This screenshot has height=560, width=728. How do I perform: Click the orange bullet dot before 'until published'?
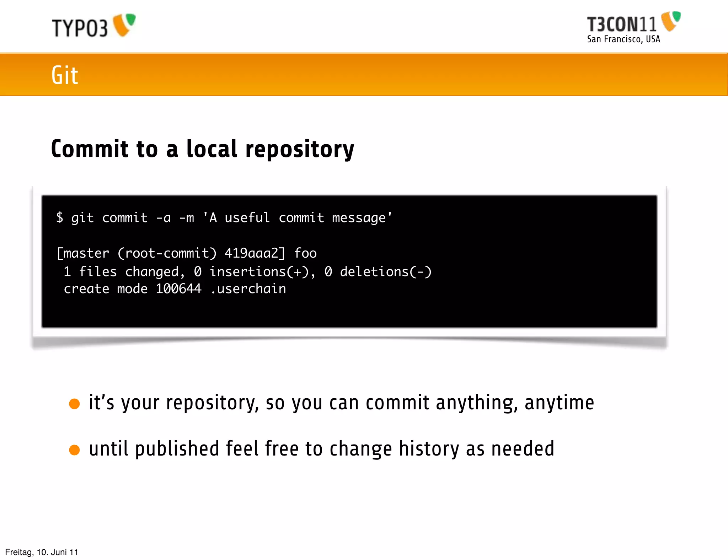[74, 450]
